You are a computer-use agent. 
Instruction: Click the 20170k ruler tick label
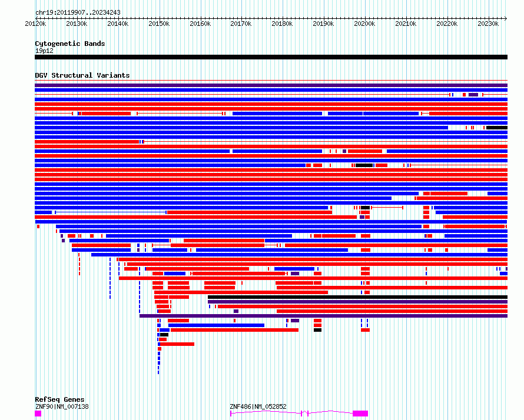(x=241, y=24)
